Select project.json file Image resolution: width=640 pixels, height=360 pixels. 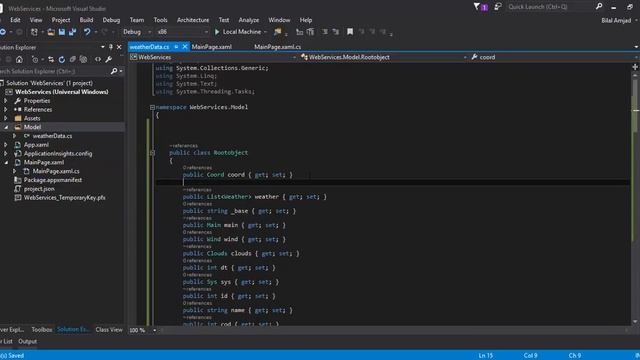[39, 189]
